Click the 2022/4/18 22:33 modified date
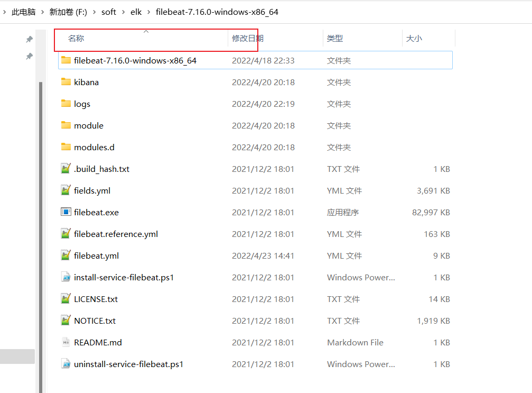This screenshot has width=532, height=393. click(263, 60)
